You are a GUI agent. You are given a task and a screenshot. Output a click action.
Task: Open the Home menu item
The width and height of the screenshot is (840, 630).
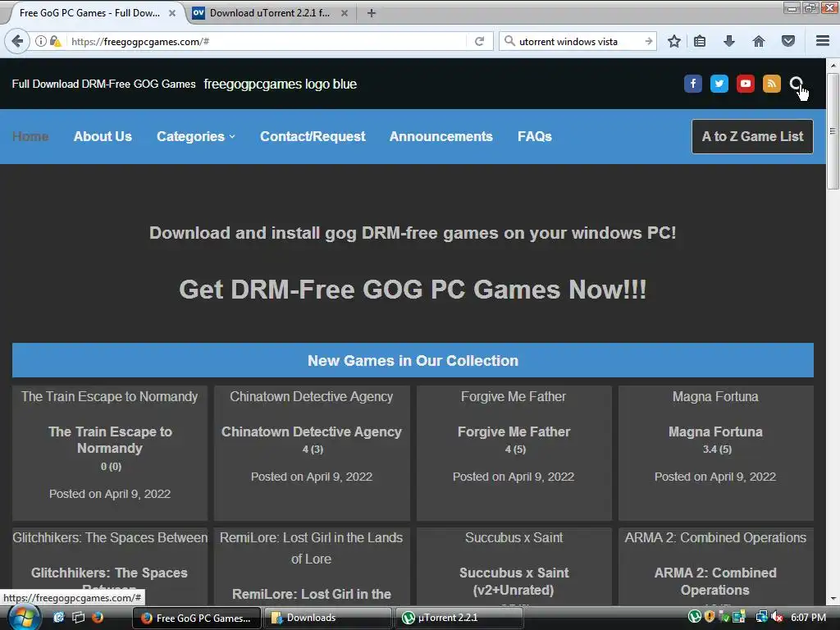30,137
